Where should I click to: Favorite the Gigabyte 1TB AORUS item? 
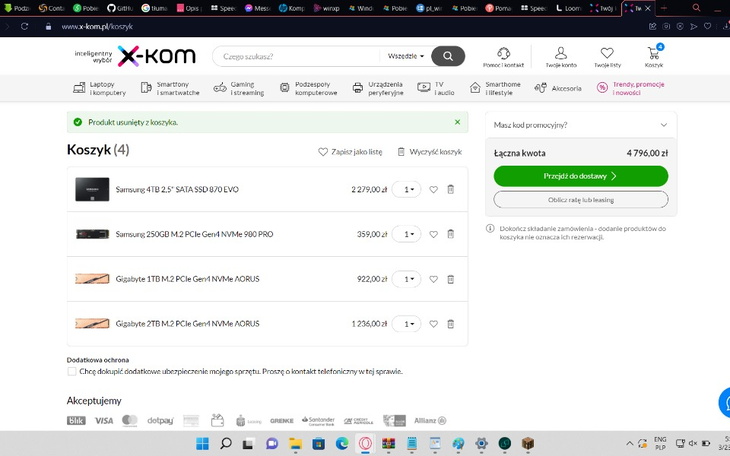(433, 279)
